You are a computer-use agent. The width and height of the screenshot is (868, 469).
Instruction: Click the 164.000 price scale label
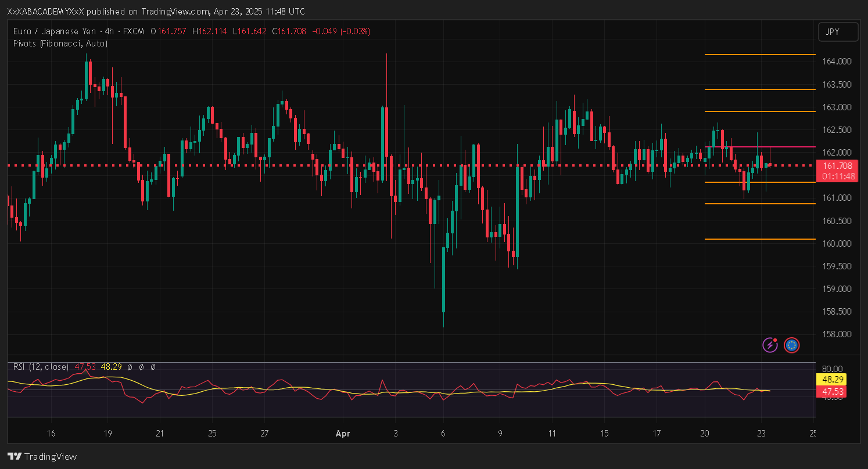pos(837,62)
